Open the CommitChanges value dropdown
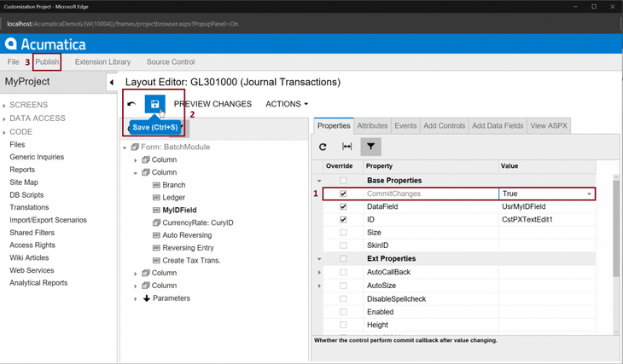623x364 pixels. (589, 194)
